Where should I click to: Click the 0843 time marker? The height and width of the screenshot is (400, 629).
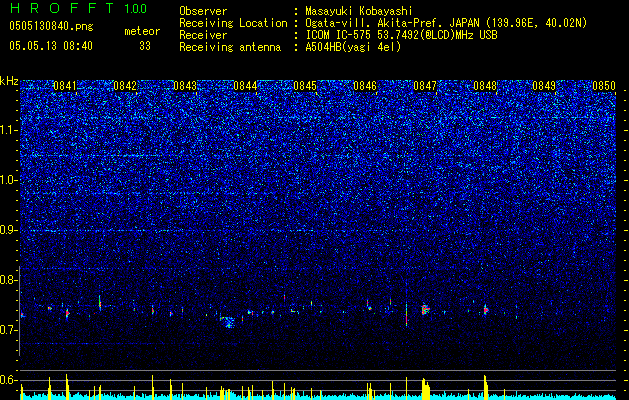coord(185,86)
